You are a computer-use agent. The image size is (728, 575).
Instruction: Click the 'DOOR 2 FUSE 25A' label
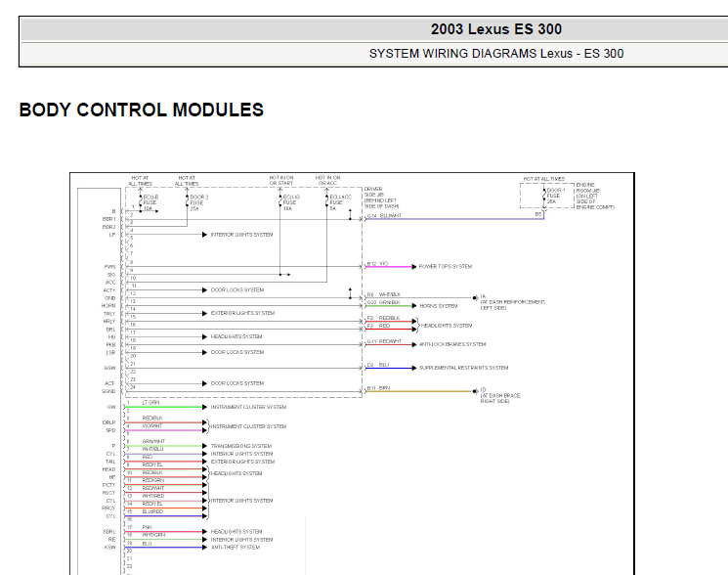tap(198, 203)
